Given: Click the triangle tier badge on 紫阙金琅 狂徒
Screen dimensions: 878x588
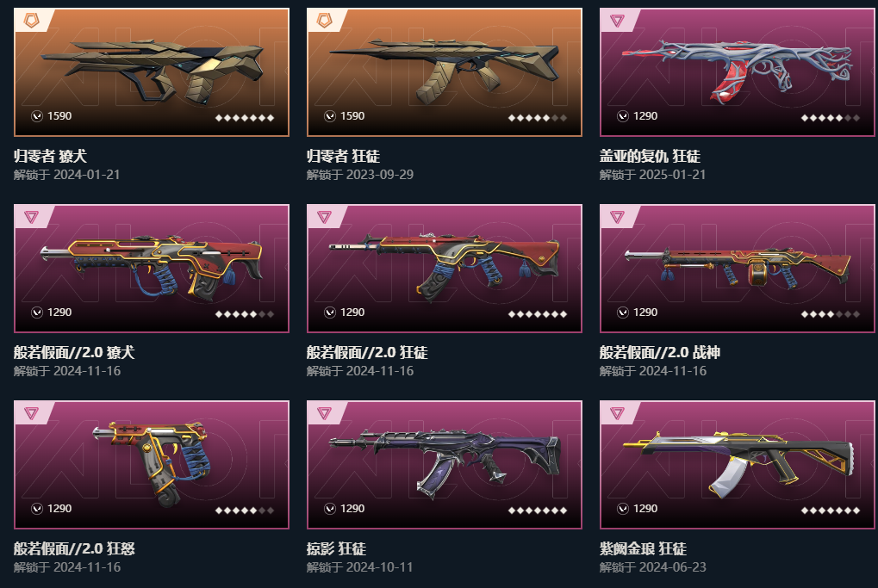Looking at the screenshot, I should click(x=617, y=413).
